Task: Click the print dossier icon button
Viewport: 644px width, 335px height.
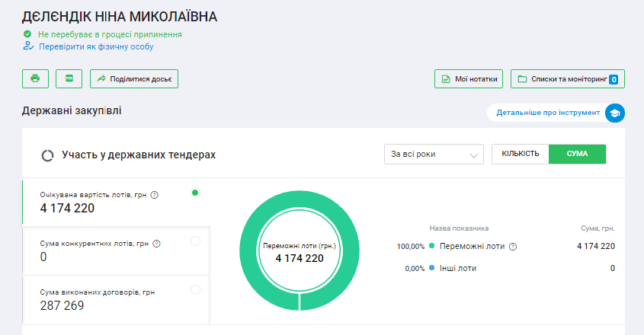Action: point(35,79)
